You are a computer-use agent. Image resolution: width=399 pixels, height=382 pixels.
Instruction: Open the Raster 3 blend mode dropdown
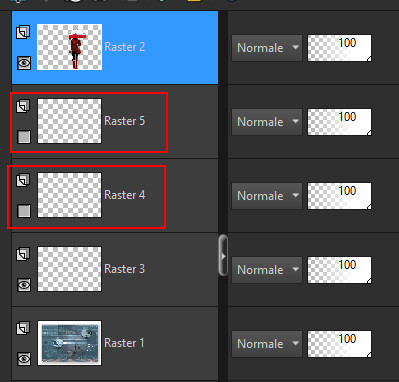pos(267,270)
